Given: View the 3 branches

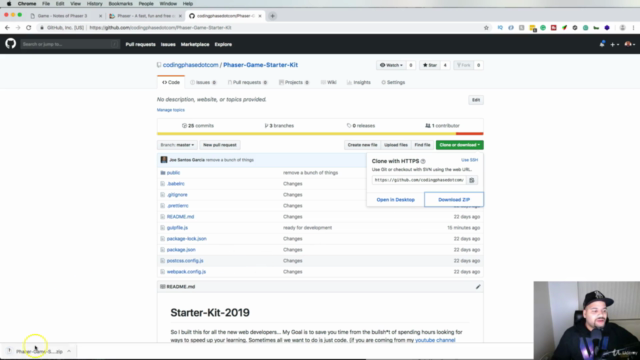Looking at the screenshot, I should tap(279, 126).
